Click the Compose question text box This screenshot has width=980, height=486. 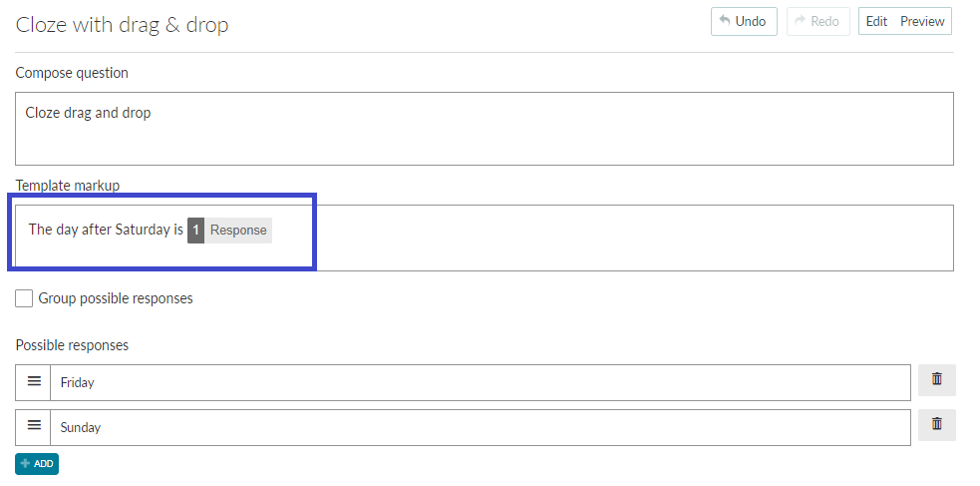pos(485,129)
